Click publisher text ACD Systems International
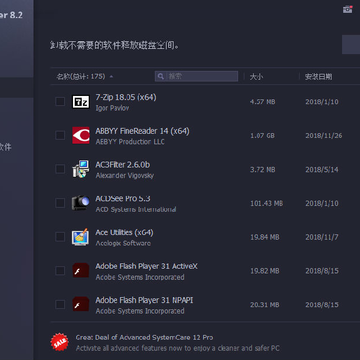Viewport: 360px width, 360px height. 136,209
